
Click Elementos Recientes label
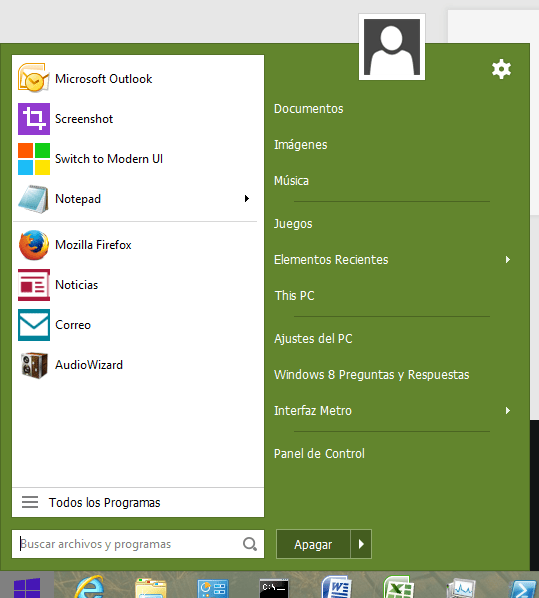tap(331, 260)
